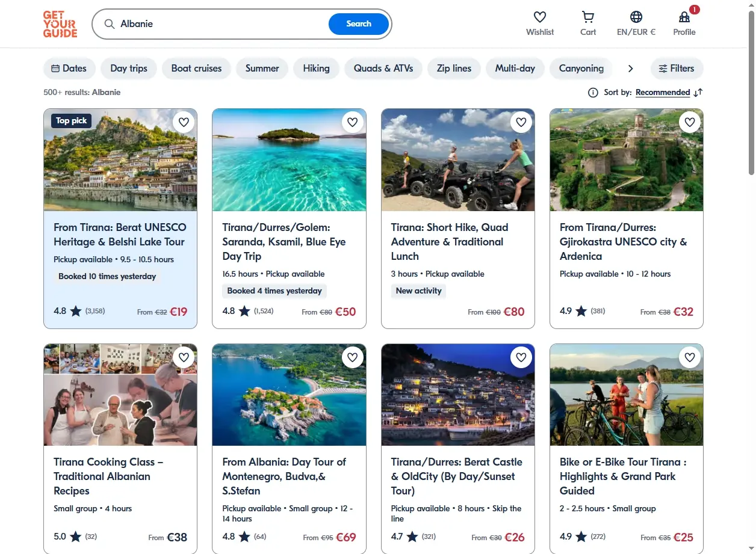This screenshot has width=756, height=554.
Task: Click the 4.8 star rating with 3,158 reviews
Action: (79, 311)
